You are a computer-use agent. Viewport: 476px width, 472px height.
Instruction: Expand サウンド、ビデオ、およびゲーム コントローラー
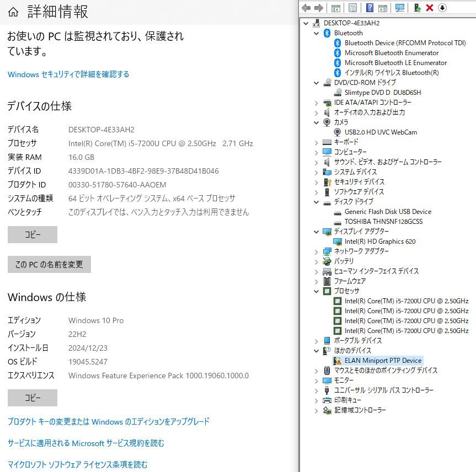(x=316, y=163)
